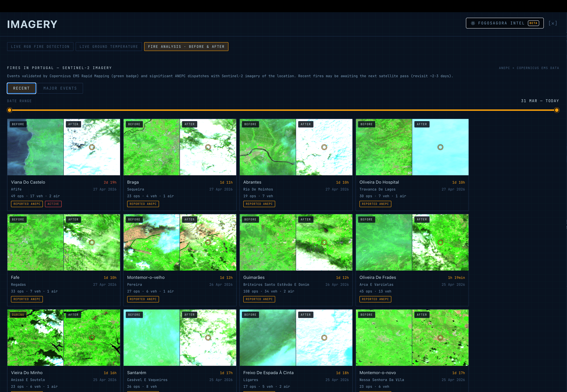
Task: Select the Recent filter tab
Action: (22, 88)
